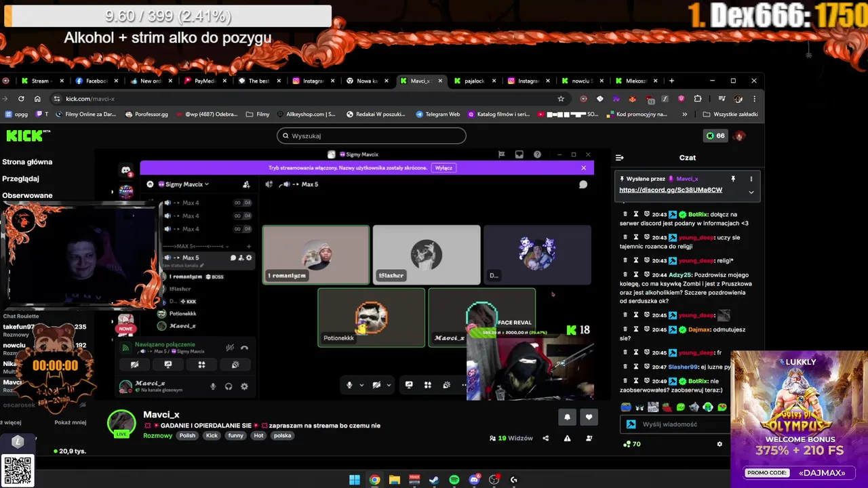868x488 pixels.
Task: Expand pinned message chevron
Action: click(x=751, y=192)
